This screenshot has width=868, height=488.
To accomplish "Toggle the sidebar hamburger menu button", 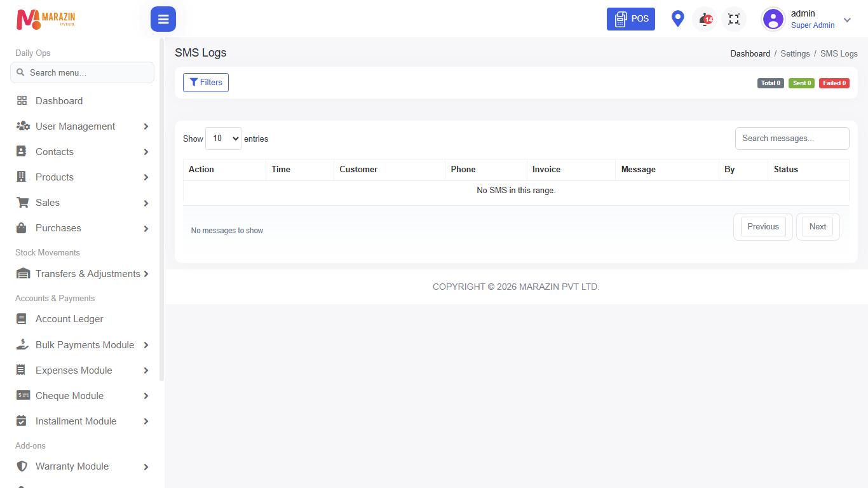I will point(163,19).
